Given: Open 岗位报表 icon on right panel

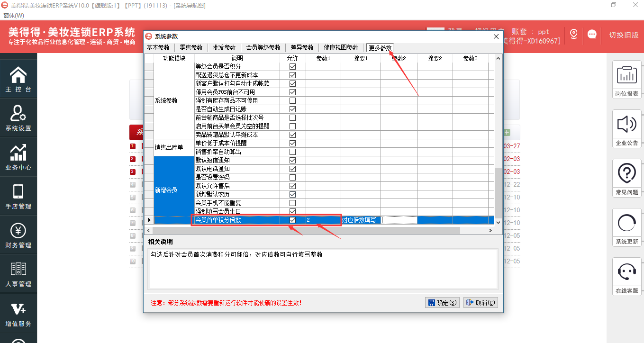Looking at the screenshot, I should click(626, 80).
